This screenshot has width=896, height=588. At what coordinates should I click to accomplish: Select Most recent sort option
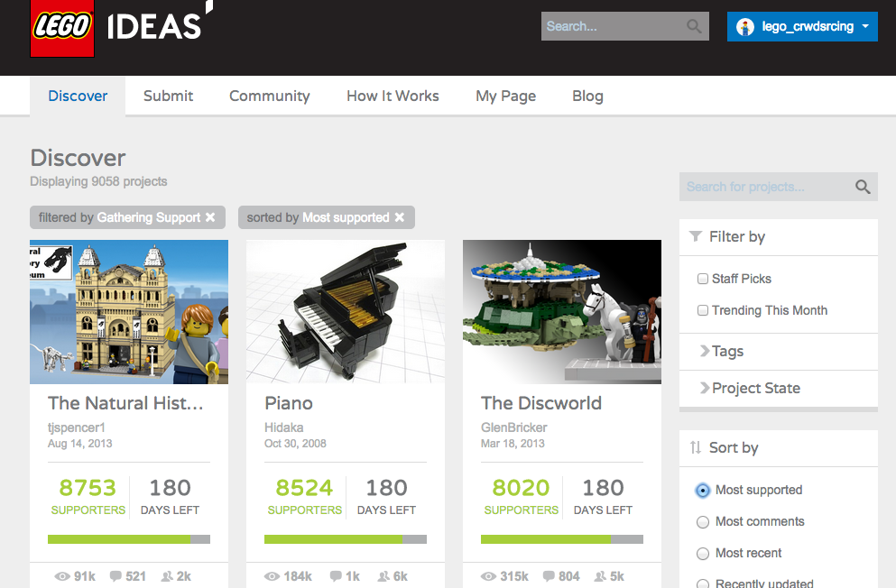(703, 553)
